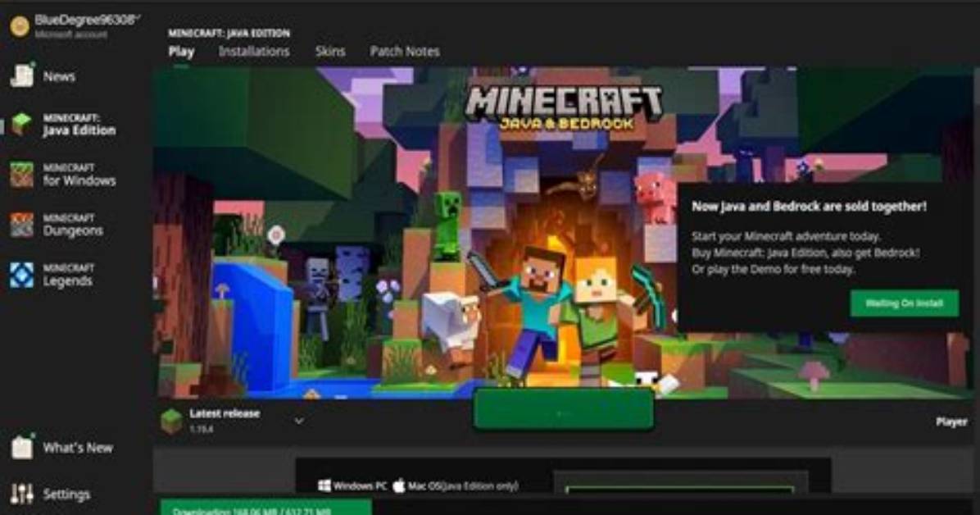Screen dimensions: 980x515
Task: Click the 'MINECRAFT: JAVA EDITION' header title
Action: pyautogui.click(x=229, y=33)
